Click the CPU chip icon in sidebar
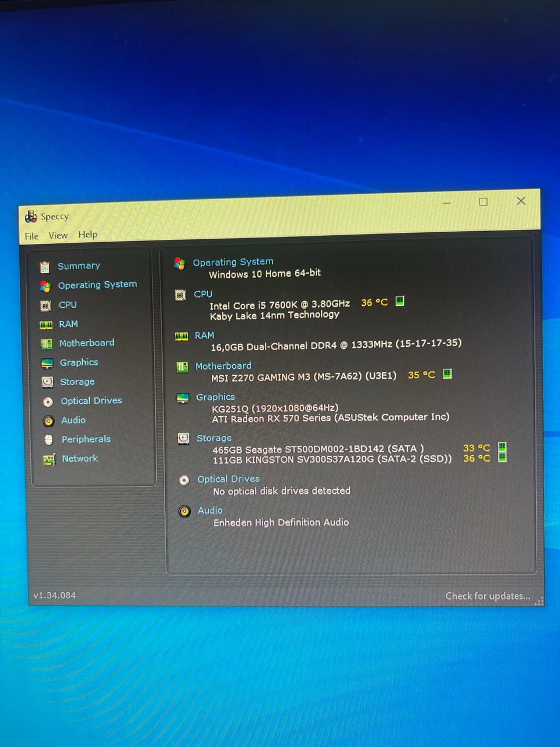The width and height of the screenshot is (560, 747). (45, 306)
